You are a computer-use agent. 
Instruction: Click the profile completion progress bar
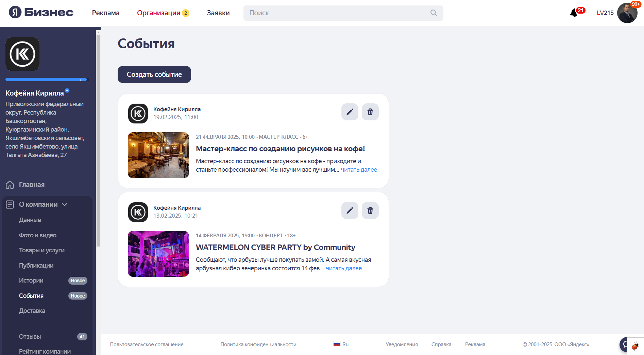pyautogui.click(x=47, y=80)
